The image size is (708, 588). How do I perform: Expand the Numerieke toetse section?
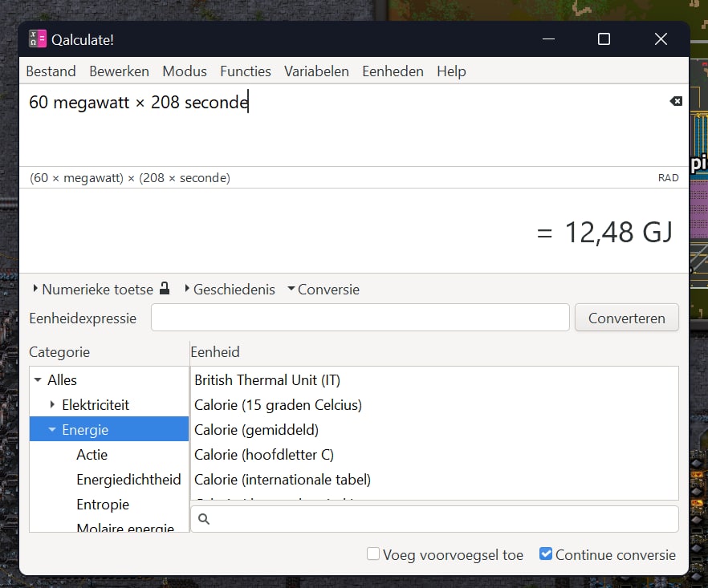(x=36, y=289)
